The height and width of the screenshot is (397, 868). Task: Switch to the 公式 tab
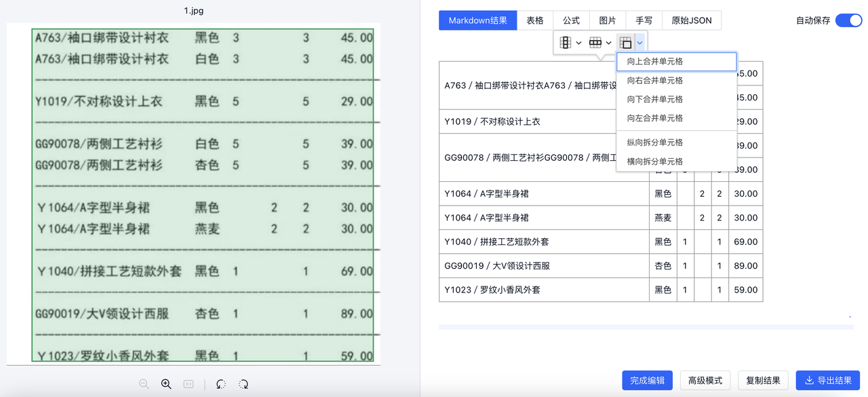[x=571, y=20]
